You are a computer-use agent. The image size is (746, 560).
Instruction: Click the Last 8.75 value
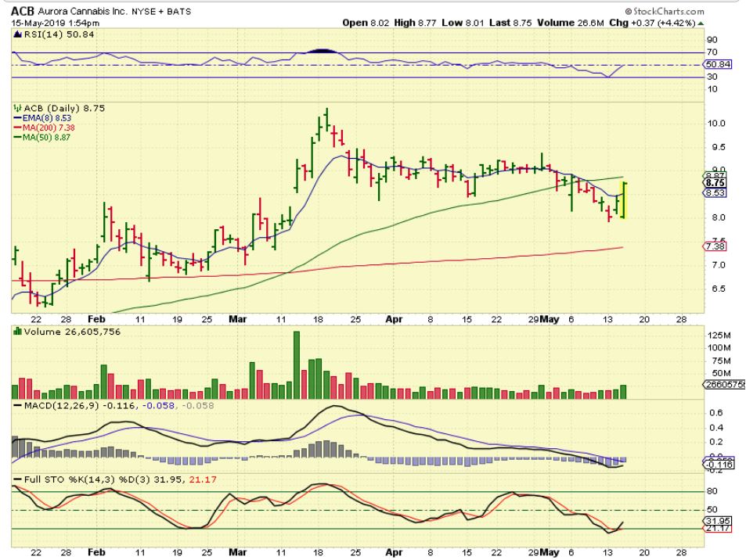510,23
